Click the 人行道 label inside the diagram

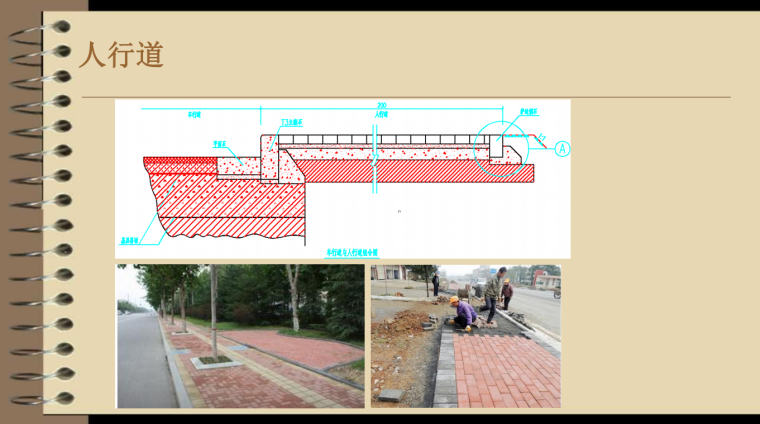[381, 115]
